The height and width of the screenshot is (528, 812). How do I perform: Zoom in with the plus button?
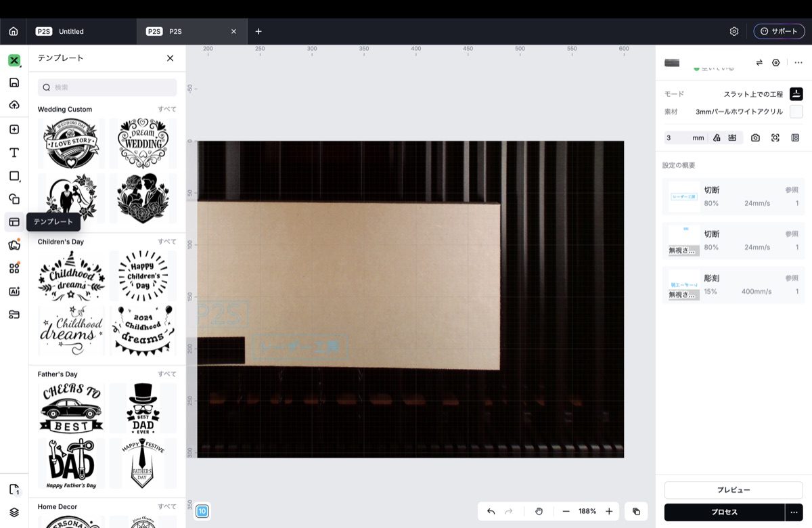coord(609,511)
